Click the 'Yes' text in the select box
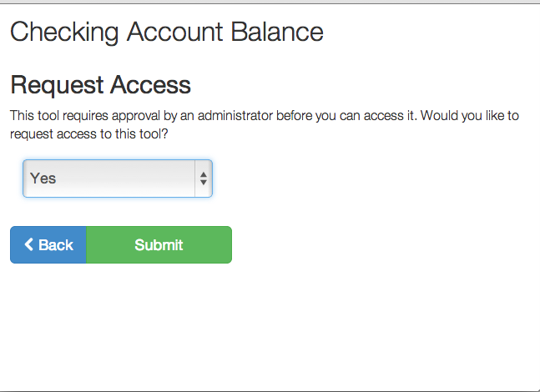540x392 pixels. (43, 178)
